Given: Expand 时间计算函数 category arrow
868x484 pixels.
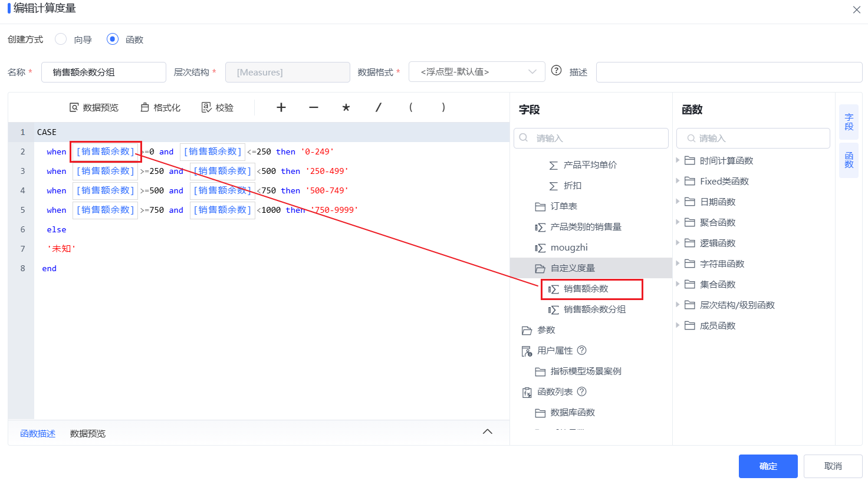Looking at the screenshot, I should coord(678,160).
